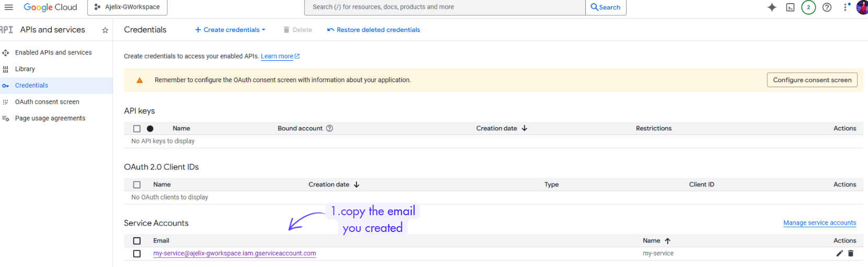Sort OAuth clients by Creation date
Image resolution: width=868 pixels, height=267 pixels.
[334, 185]
